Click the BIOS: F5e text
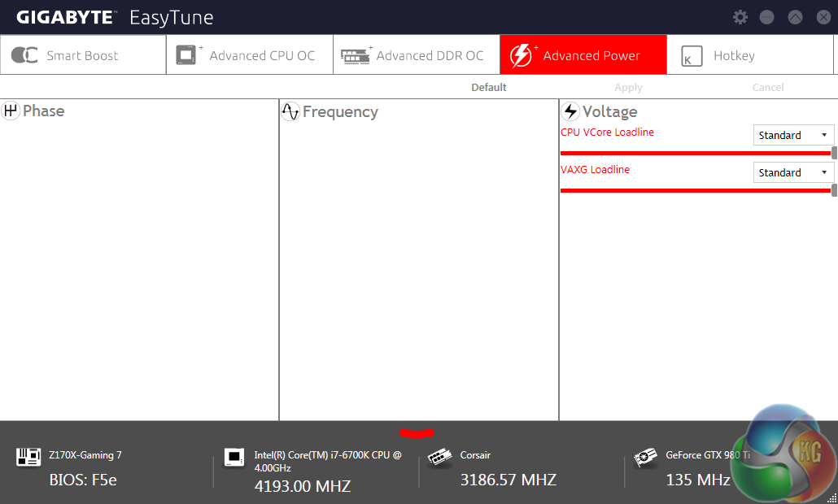Viewport: 838px width, 504px height. tap(83, 480)
